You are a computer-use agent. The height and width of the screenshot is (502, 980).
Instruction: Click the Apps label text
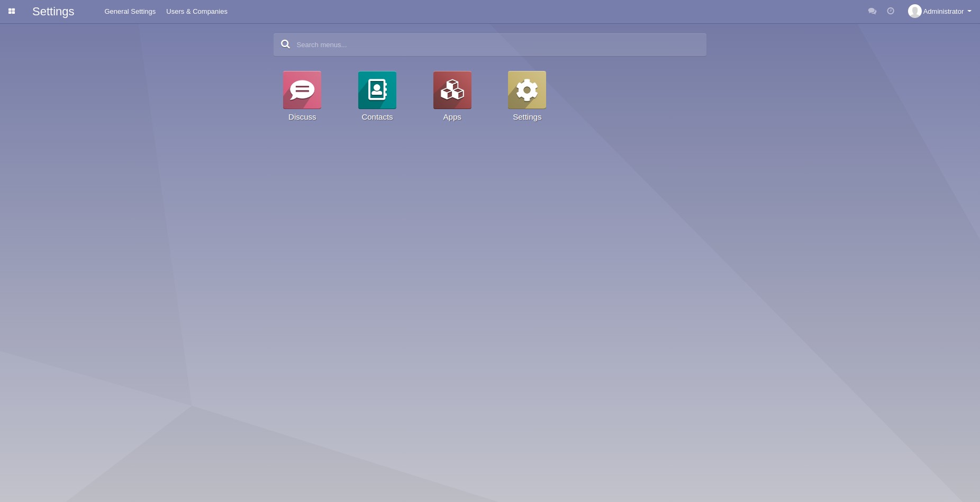point(452,117)
